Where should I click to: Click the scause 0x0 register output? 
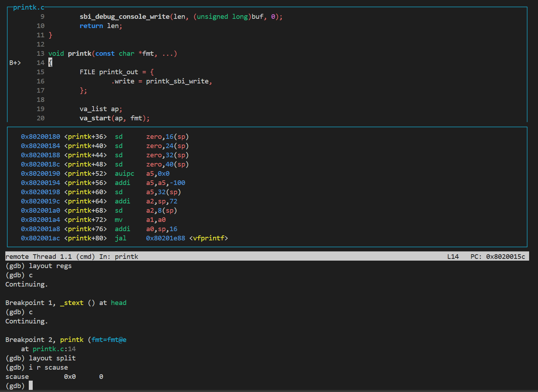tap(54, 377)
